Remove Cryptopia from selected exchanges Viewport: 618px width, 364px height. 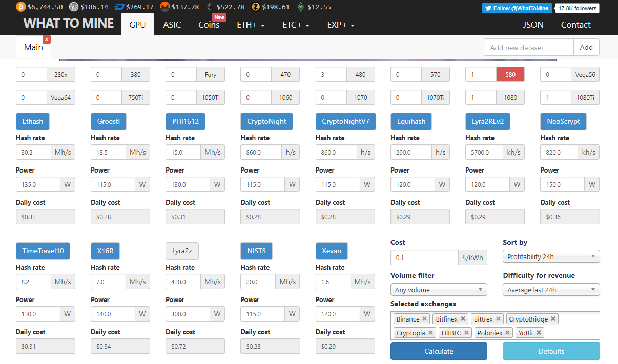pos(430,333)
